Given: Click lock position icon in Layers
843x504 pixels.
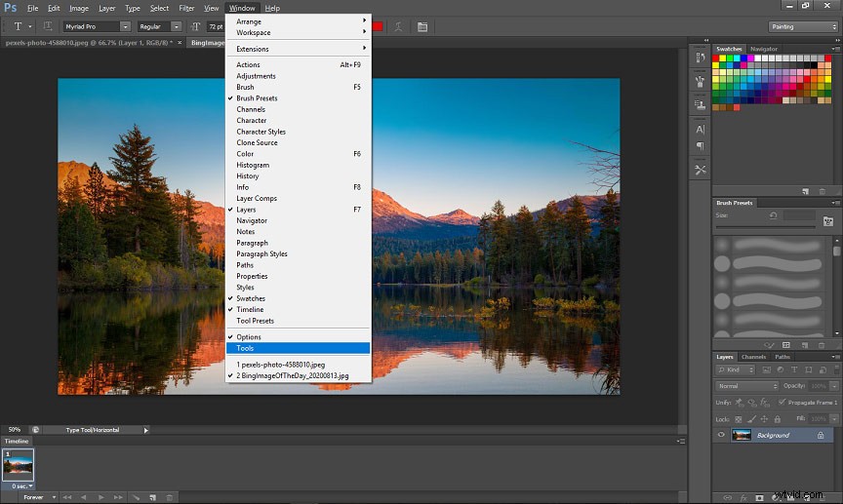Looking at the screenshot, I should pyautogui.click(x=764, y=419).
